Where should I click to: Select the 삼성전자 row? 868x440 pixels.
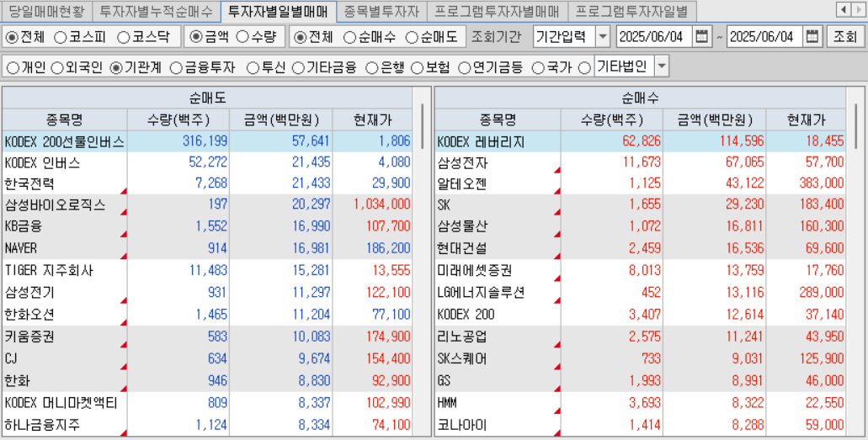point(641,162)
